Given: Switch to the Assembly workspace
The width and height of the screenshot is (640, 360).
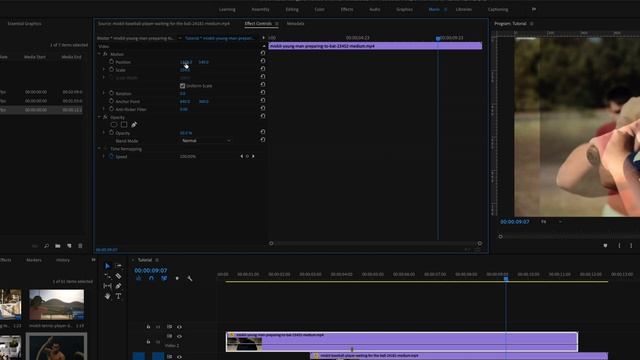Looking at the screenshot, I should tap(260, 9).
